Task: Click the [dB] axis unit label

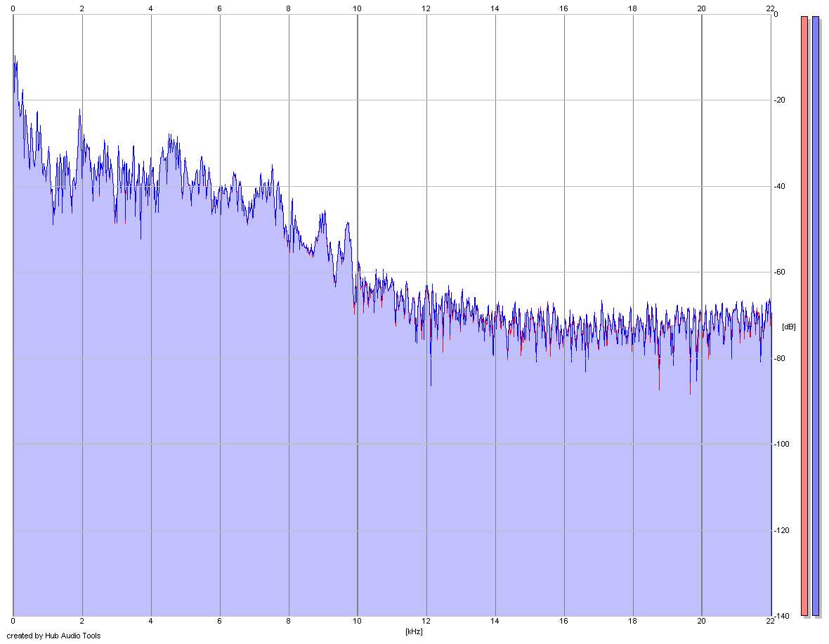Action: [788, 327]
